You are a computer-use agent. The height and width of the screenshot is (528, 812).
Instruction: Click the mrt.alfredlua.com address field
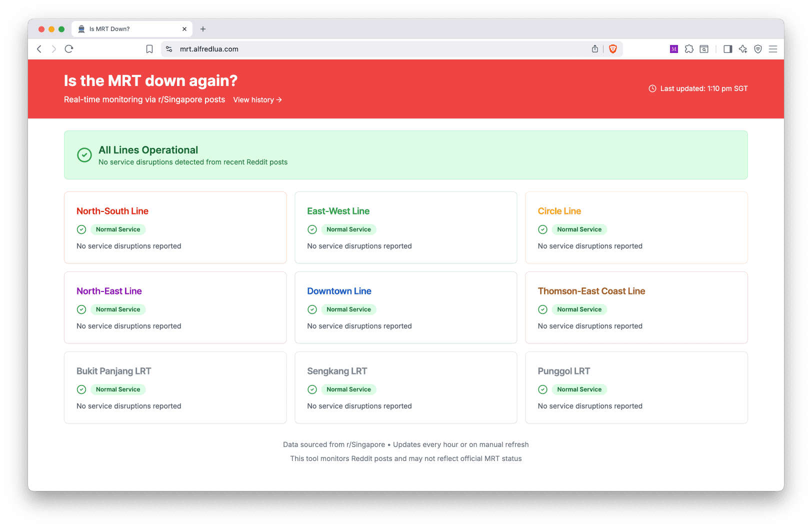380,49
